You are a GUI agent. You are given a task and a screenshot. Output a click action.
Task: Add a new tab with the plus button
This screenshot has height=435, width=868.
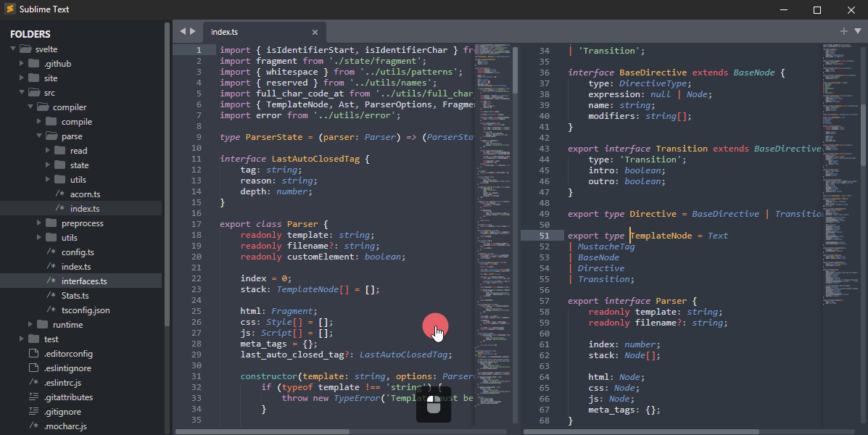tap(843, 31)
